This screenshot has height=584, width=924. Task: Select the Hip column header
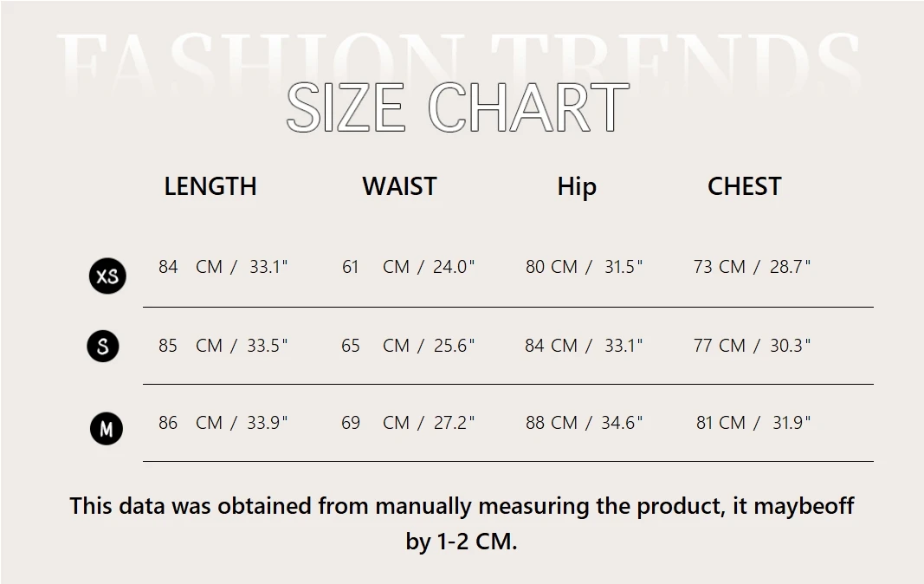577,187
